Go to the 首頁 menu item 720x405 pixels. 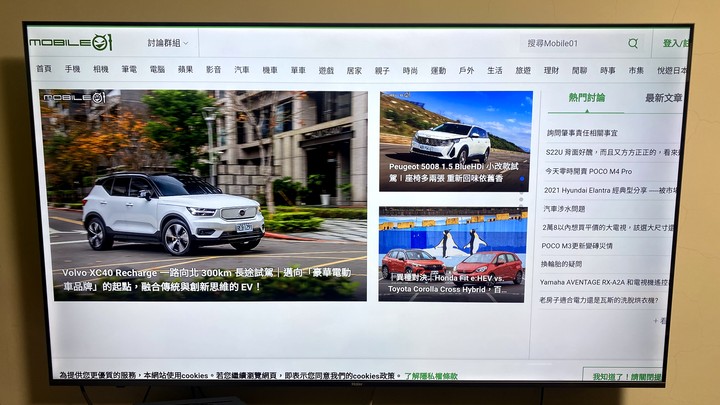pyautogui.click(x=44, y=68)
